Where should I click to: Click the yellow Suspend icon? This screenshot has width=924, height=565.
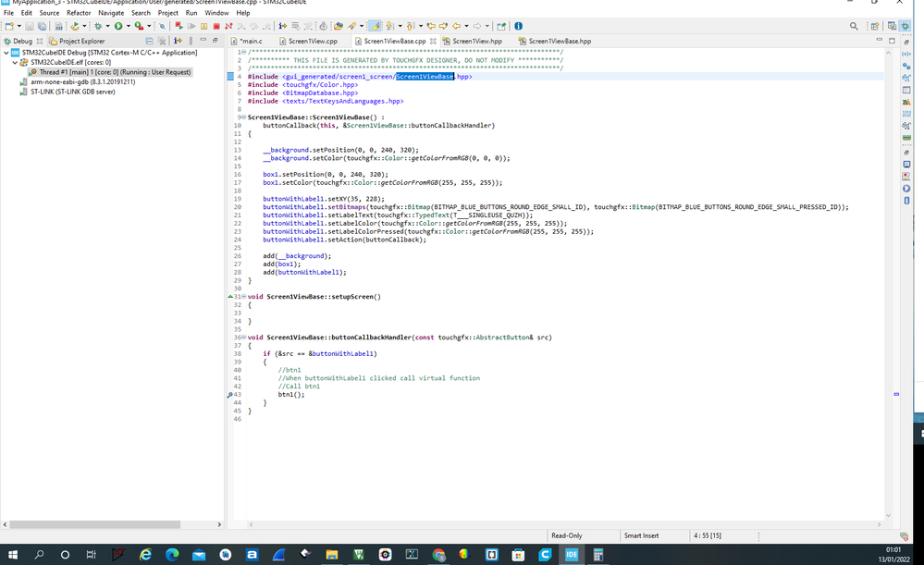click(203, 26)
